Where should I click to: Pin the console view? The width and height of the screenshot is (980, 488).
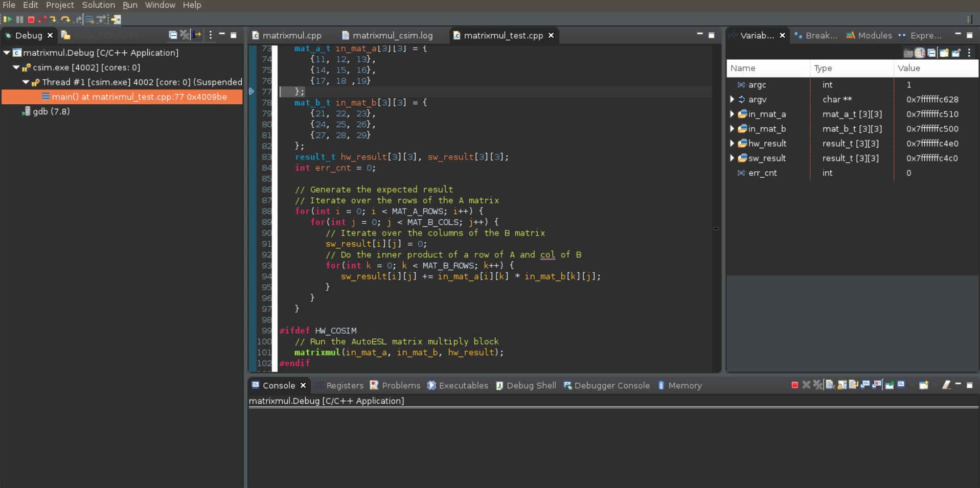[x=889, y=385]
